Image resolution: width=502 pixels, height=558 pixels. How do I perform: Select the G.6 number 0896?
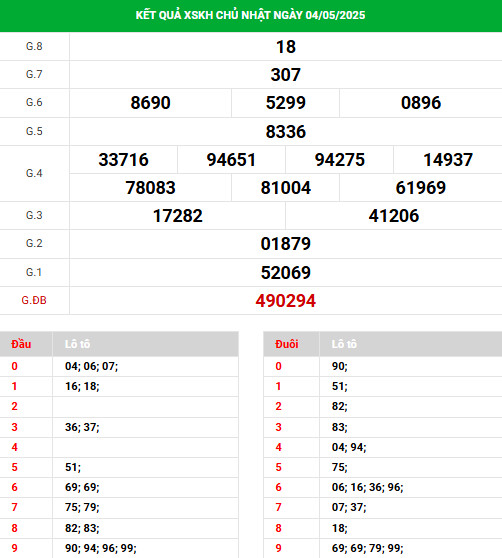coord(421,103)
